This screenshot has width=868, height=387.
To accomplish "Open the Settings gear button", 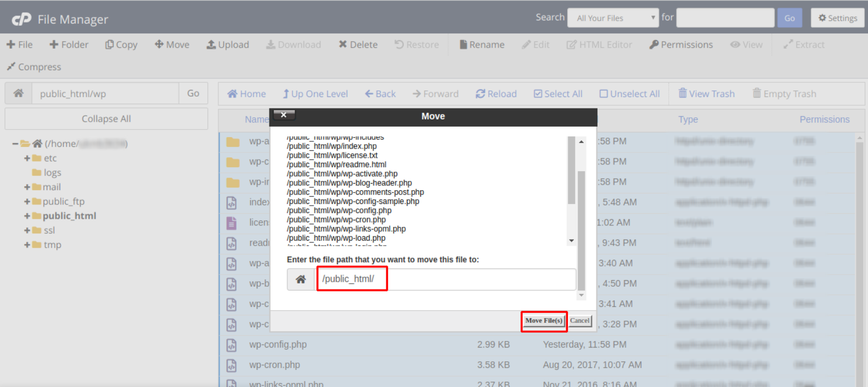I will [837, 18].
